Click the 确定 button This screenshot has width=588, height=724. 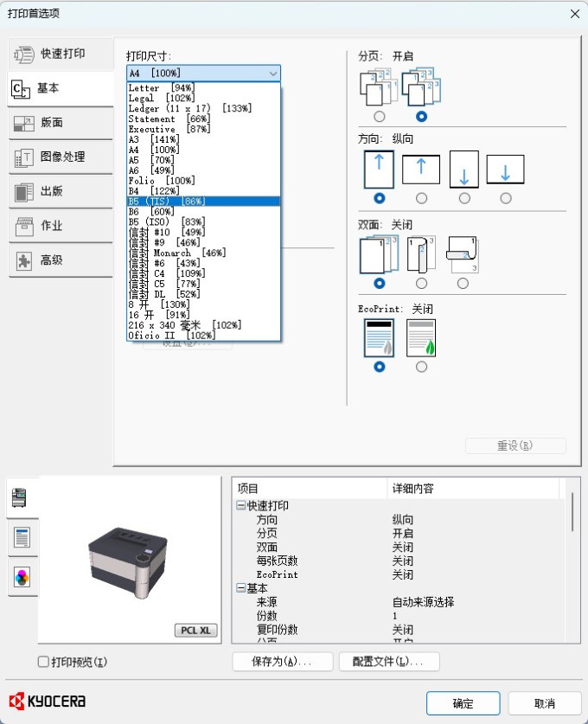[463, 703]
